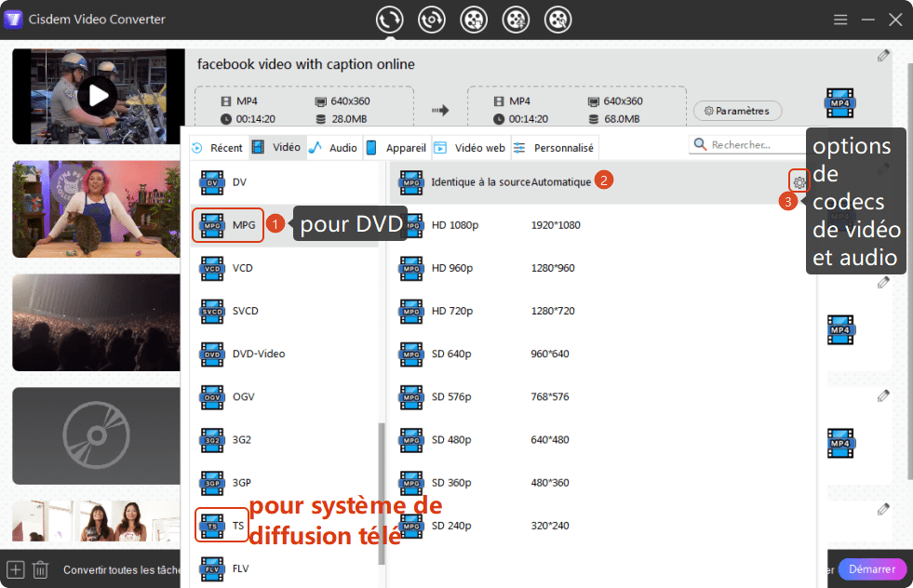Click the format list scrollbar
The width and height of the screenshot is (913, 588).
point(382,494)
